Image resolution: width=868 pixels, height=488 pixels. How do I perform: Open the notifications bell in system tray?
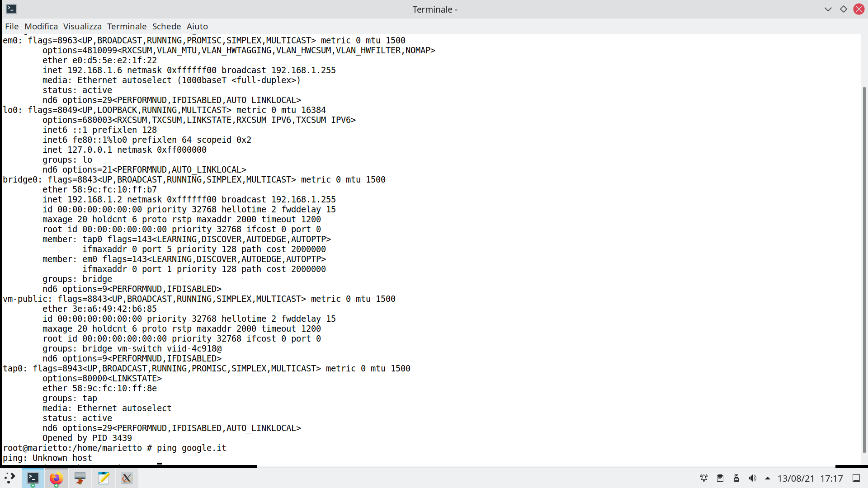[704, 478]
